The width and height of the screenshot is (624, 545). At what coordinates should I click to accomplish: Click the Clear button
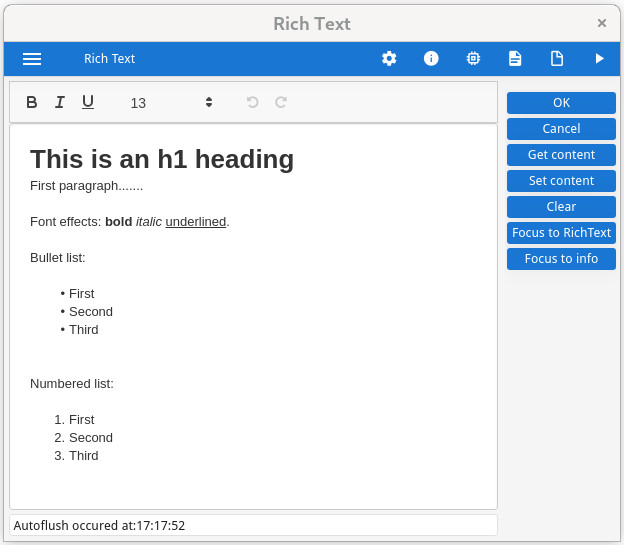(561, 207)
